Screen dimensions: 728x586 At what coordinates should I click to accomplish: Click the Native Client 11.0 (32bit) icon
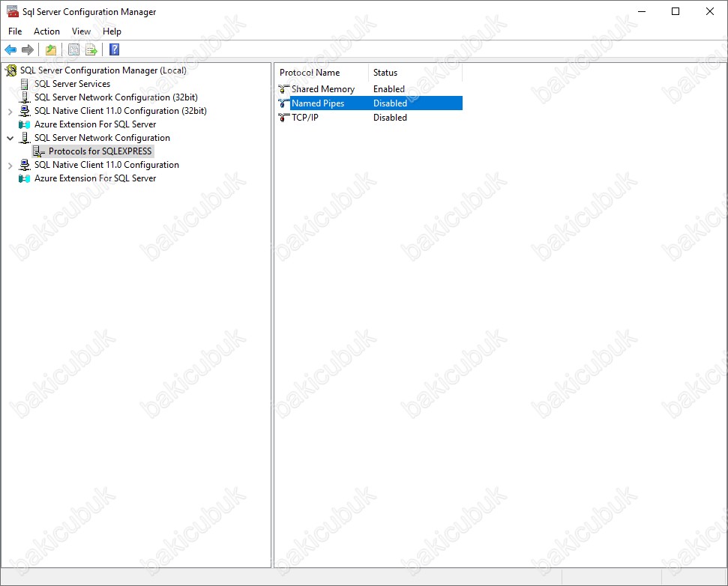point(25,111)
